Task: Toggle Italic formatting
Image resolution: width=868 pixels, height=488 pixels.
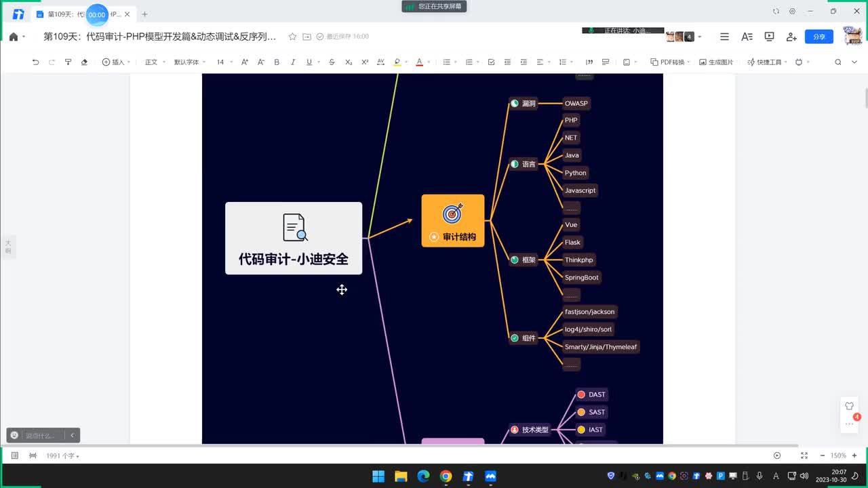Action: tap(293, 62)
